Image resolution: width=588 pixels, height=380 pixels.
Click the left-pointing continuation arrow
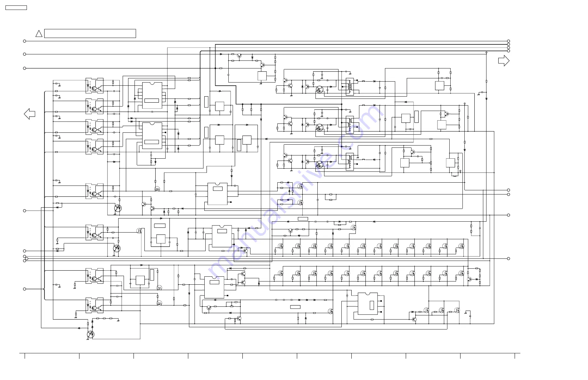(x=29, y=114)
